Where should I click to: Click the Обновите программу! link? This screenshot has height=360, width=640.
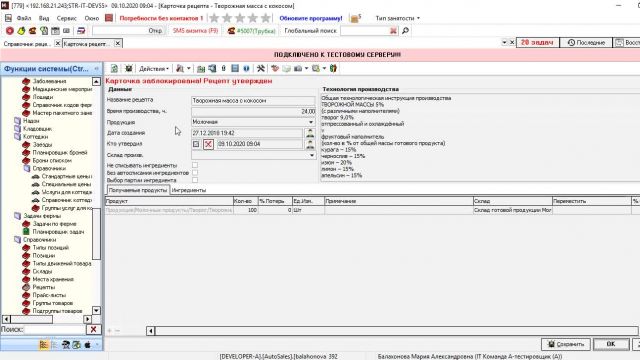(311, 18)
